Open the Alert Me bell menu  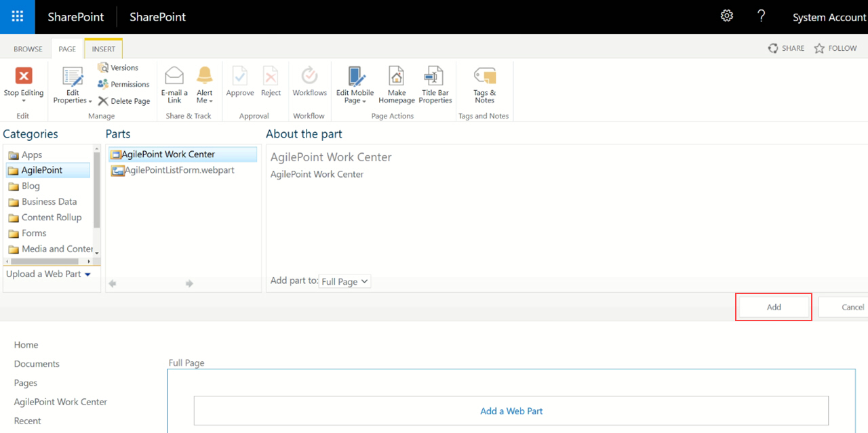click(205, 85)
